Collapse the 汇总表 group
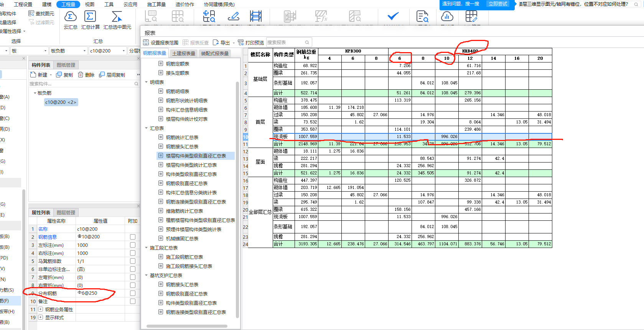 [146, 128]
